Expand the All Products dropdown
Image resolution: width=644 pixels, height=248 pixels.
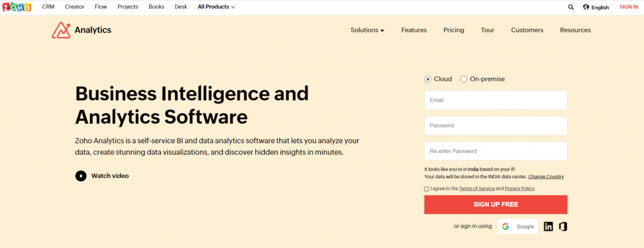[216, 7]
